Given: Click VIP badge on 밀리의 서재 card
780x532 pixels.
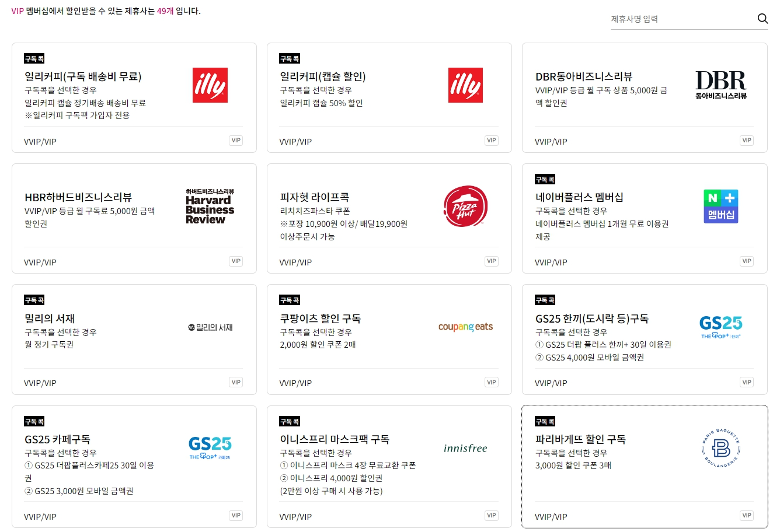Looking at the screenshot, I should (236, 383).
